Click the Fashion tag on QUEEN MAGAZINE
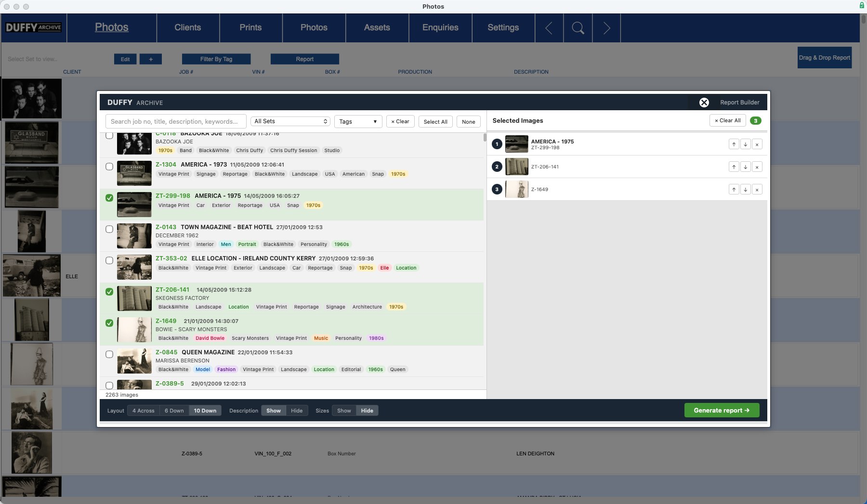Image resolution: width=867 pixels, height=504 pixels. (x=226, y=369)
